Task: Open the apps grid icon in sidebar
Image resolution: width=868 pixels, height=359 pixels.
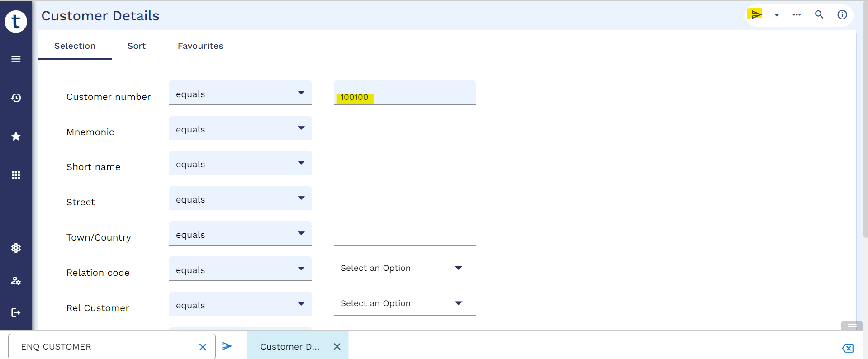Action: pyautogui.click(x=16, y=175)
